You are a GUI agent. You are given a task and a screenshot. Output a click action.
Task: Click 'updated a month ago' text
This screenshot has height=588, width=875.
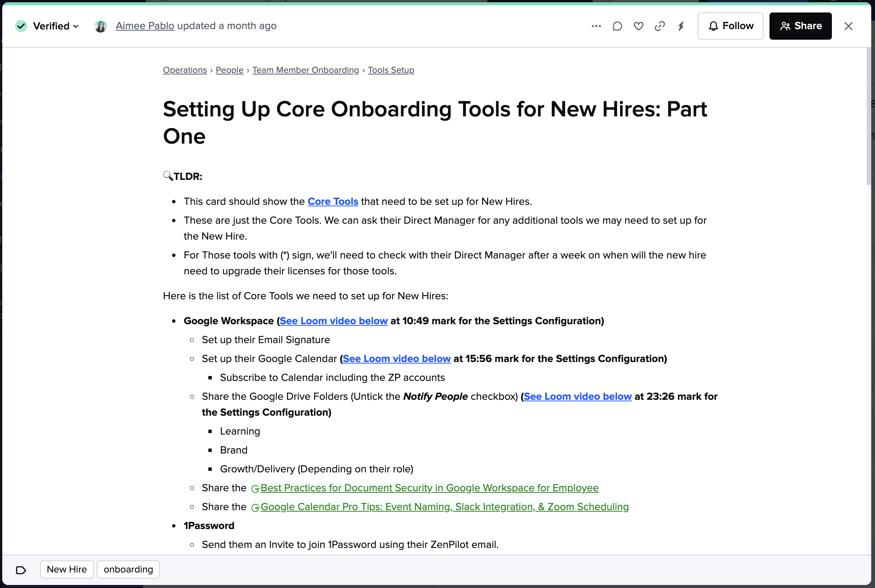pos(227,26)
